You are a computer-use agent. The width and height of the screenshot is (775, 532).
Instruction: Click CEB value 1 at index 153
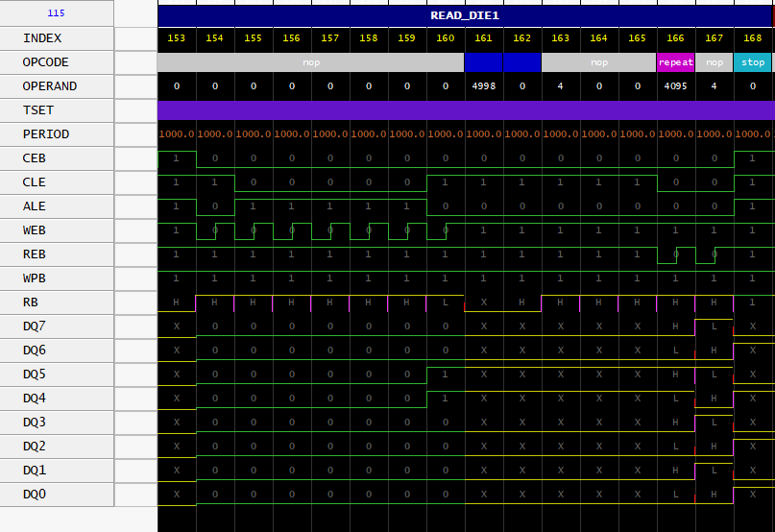tap(177, 158)
